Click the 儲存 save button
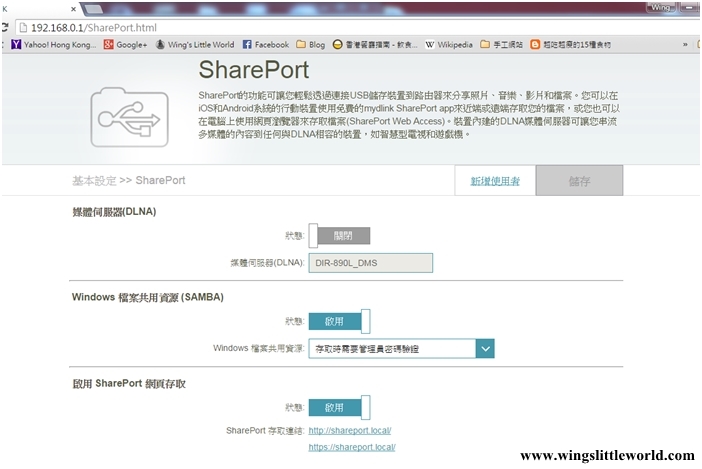Viewport: 702px width, 469px height. (579, 181)
